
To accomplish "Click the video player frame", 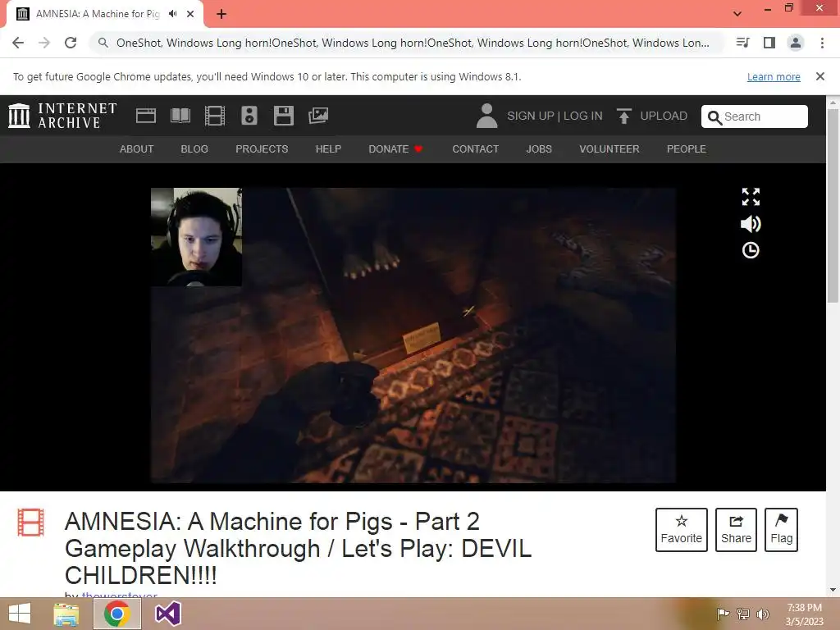I will [413, 336].
